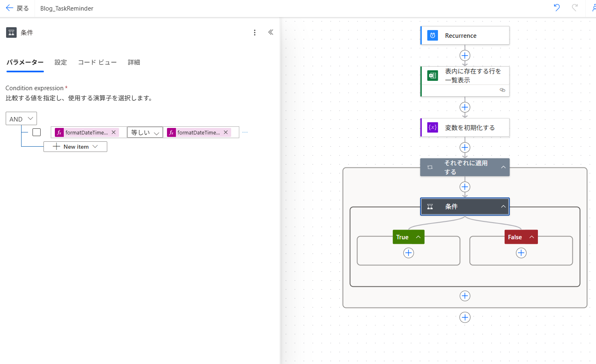Switch to the 設定 tab
Image resolution: width=596 pixels, height=364 pixels.
[61, 62]
